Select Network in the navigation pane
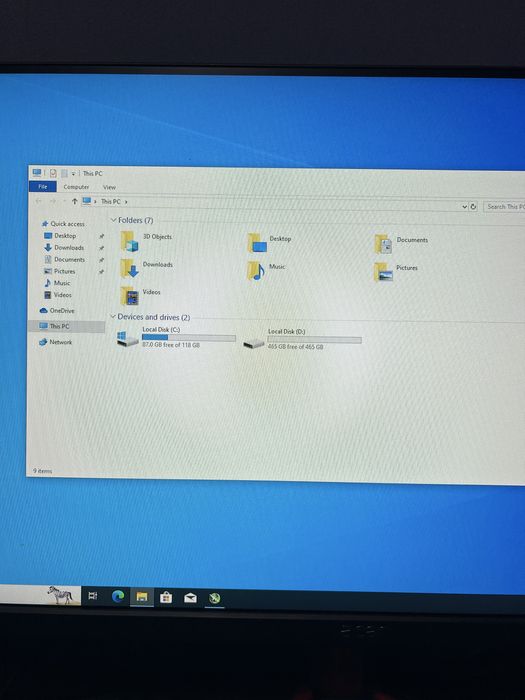Screen dimensions: 525x700 [x=61, y=342]
